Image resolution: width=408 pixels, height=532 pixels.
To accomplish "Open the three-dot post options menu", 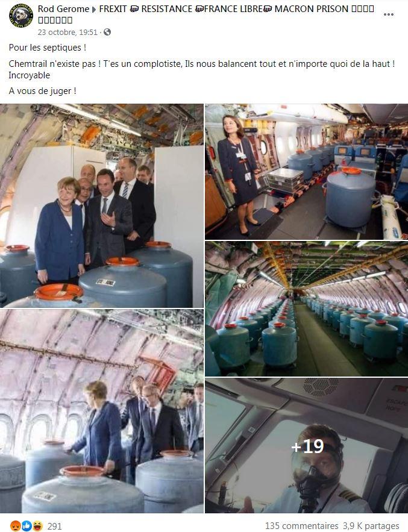I will click(388, 14).
